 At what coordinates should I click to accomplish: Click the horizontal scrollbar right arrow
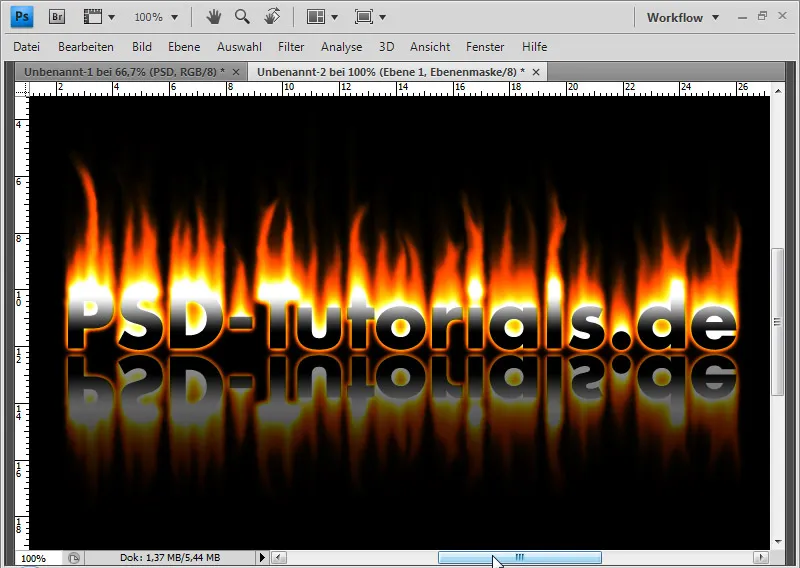[x=761, y=557]
